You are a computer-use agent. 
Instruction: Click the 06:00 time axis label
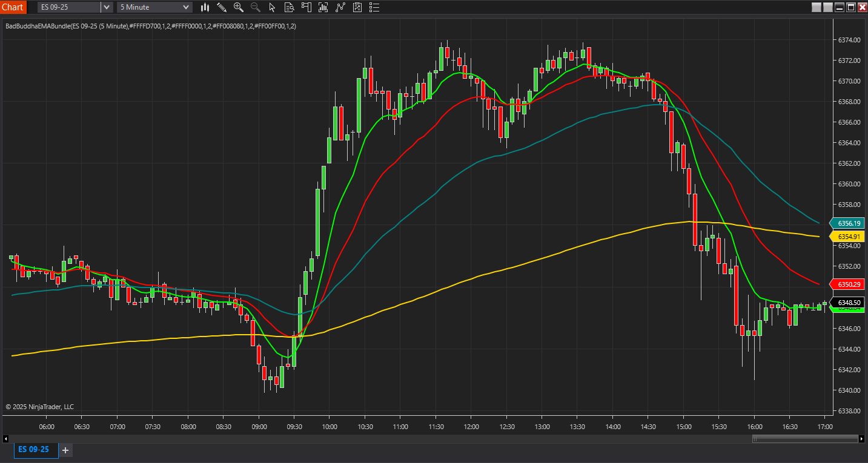47,427
